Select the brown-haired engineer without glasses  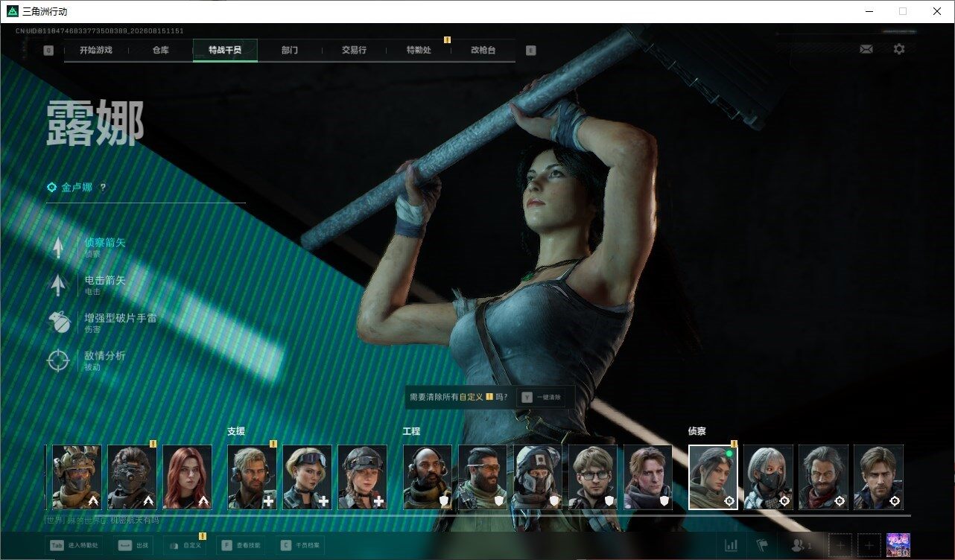coord(648,477)
